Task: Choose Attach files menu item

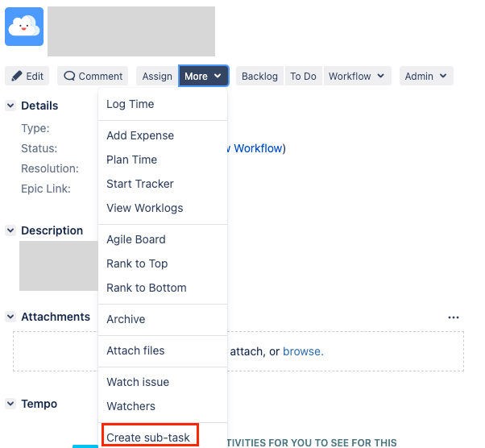Action: (163, 351)
